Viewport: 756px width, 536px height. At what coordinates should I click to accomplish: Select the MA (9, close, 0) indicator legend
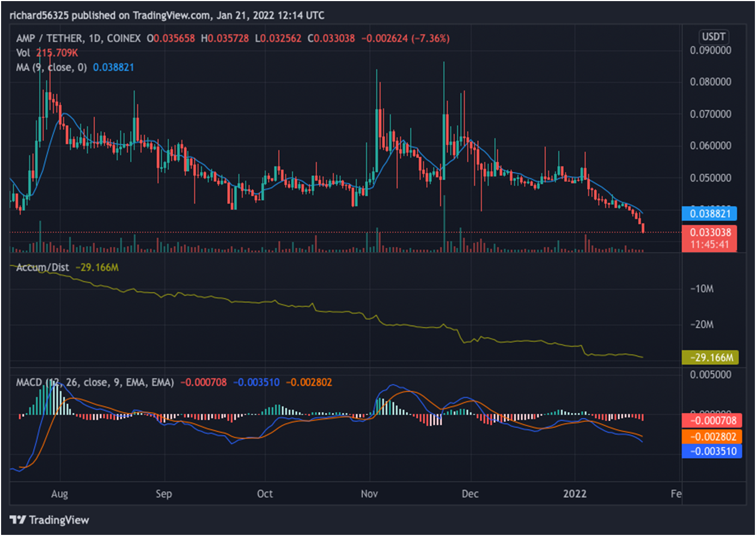point(52,67)
